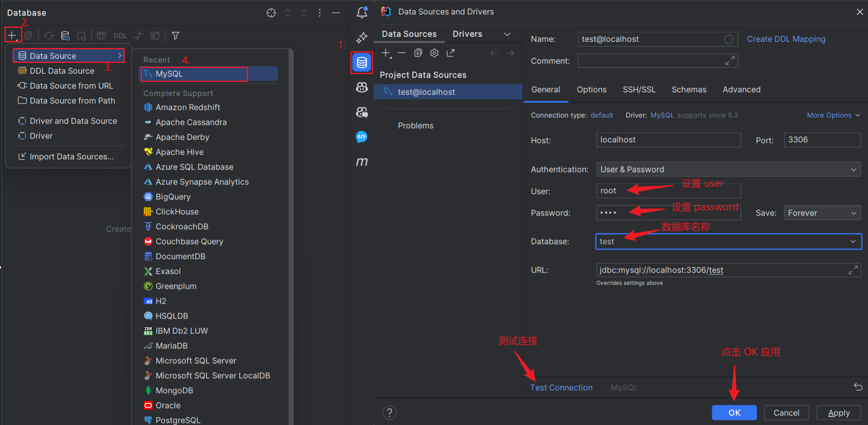
Task: Click Expand All arrows in Database header
Action: point(287,13)
